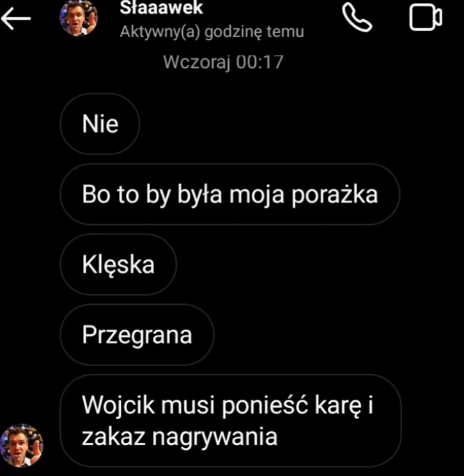This screenshot has height=476, width=464.
Task: Select the "Klęska" message bubble
Action: click(x=118, y=265)
